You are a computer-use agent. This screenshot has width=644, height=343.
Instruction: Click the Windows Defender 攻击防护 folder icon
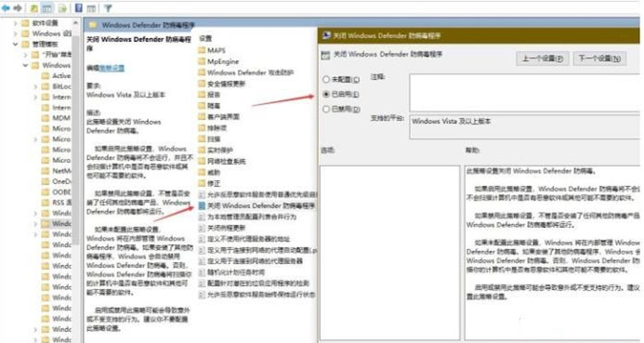click(202, 73)
